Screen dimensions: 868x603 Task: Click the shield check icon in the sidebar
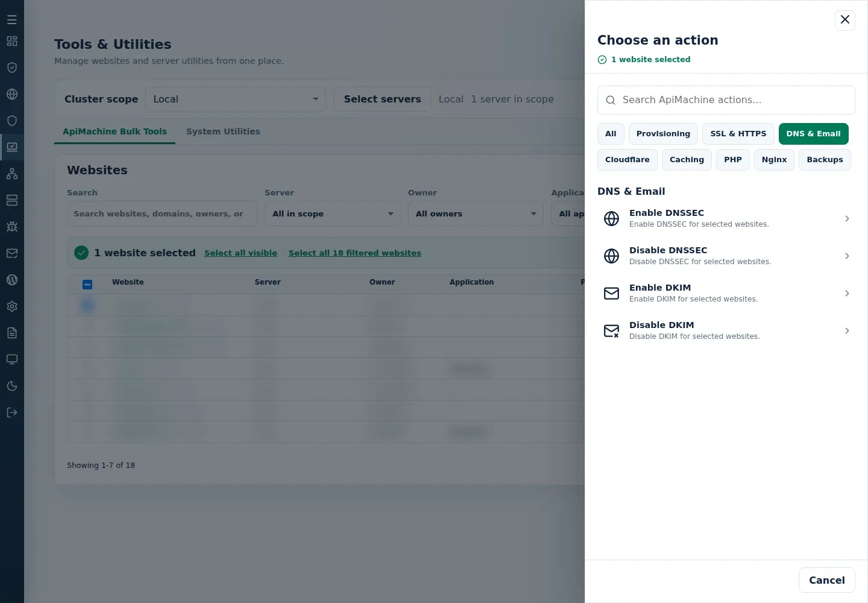[x=12, y=68]
